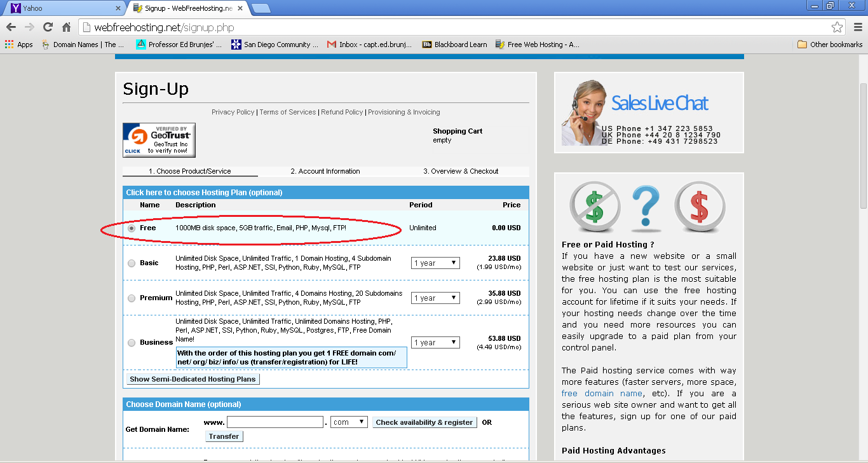Viewport: 868px width, 463px height.
Task: Open the Basic plan period dropdown
Action: coord(435,263)
